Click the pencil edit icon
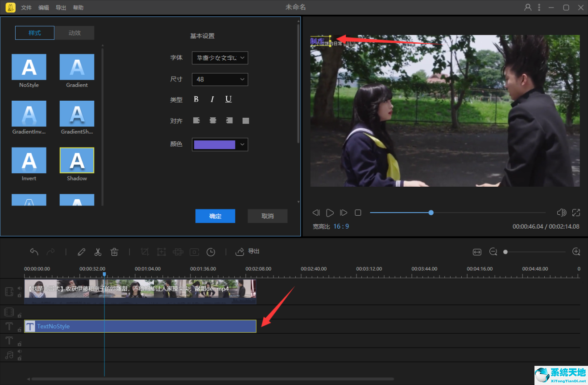 click(x=81, y=252)
